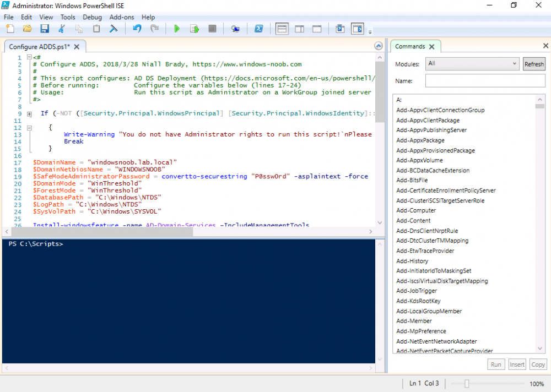Show script pane on top layout
Viewport: 551px width, 392px height.
(x=282, y=29)
